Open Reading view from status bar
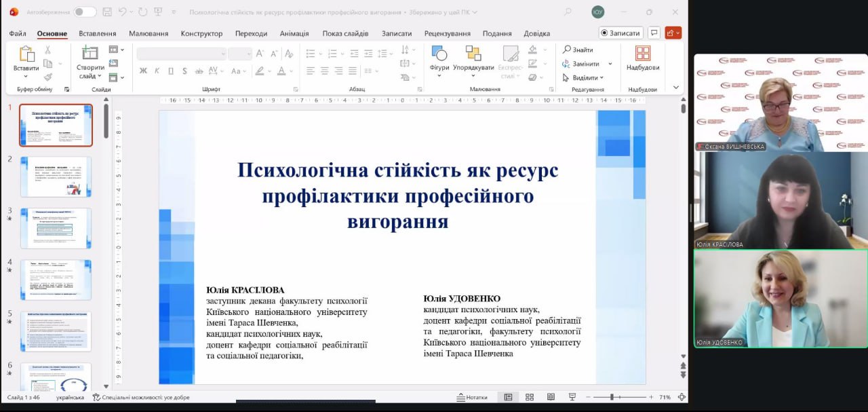Screen dimensions: 868x412 tap(551, 397)
